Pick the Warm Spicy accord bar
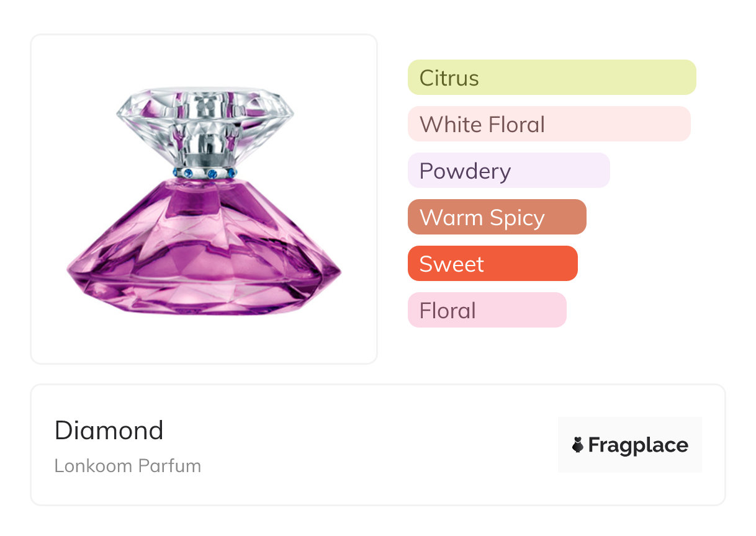This screenshot has width=756, height=536. pos(497,217)
